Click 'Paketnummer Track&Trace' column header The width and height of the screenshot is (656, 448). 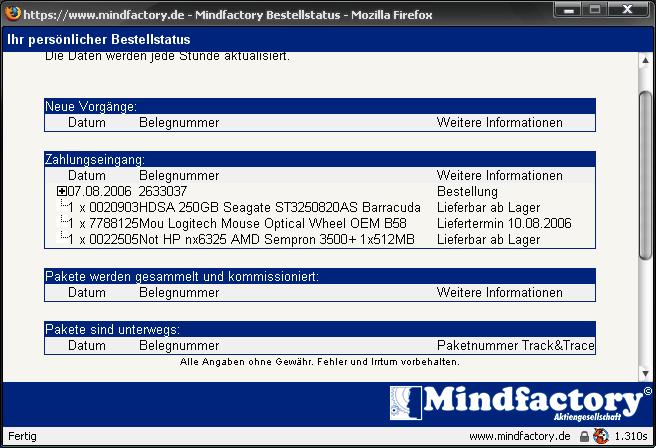(x=516, y=346)
